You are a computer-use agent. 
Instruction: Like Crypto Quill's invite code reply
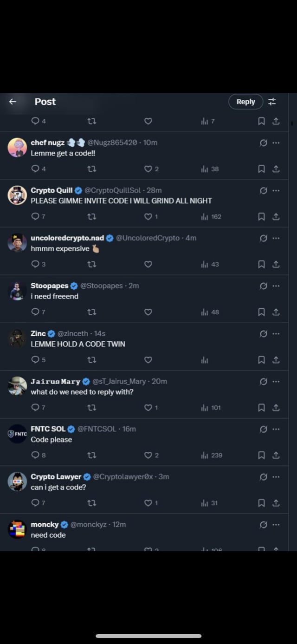(x=148, y=217)
